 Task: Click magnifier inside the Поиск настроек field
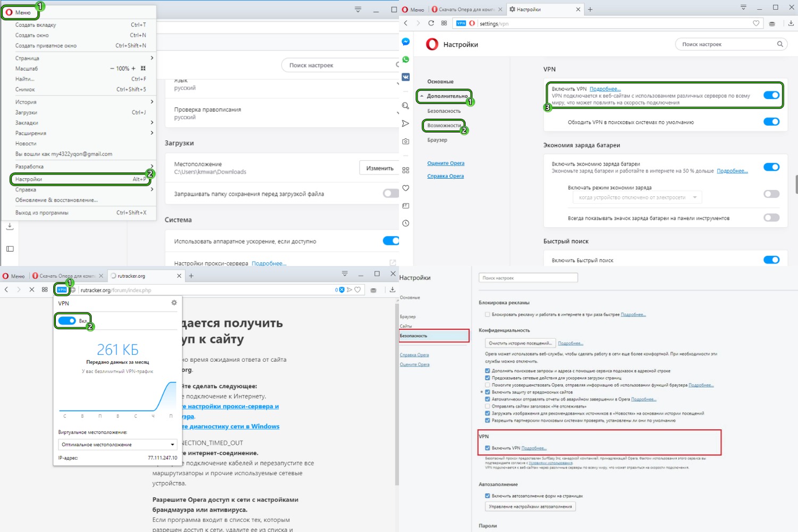point(780,44)
